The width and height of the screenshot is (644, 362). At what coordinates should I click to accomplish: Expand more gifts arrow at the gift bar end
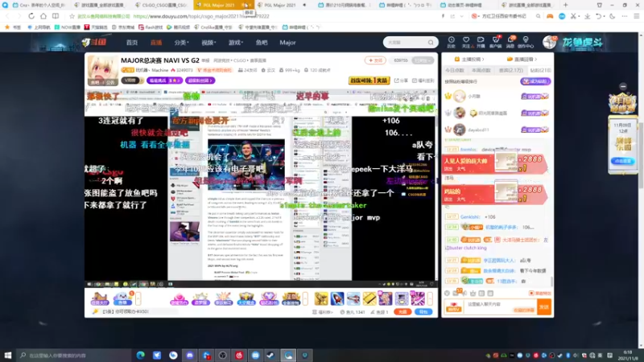(x=430, y=298)
